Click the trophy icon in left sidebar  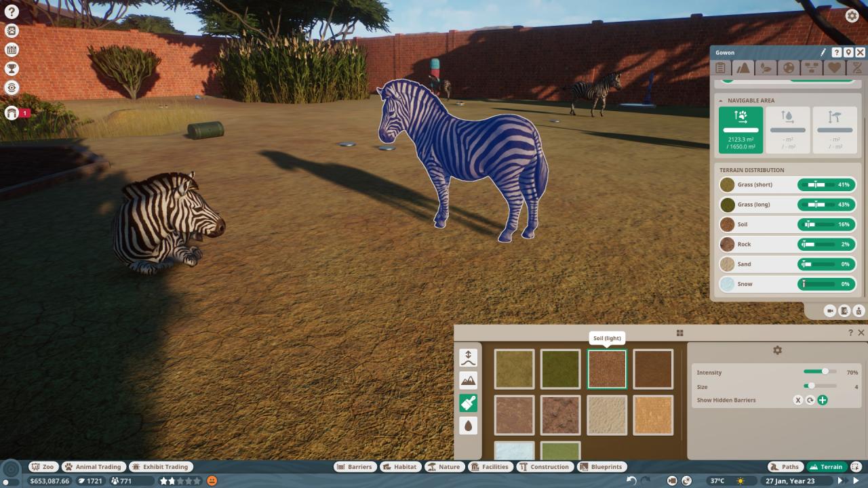[x=12, y=68]
